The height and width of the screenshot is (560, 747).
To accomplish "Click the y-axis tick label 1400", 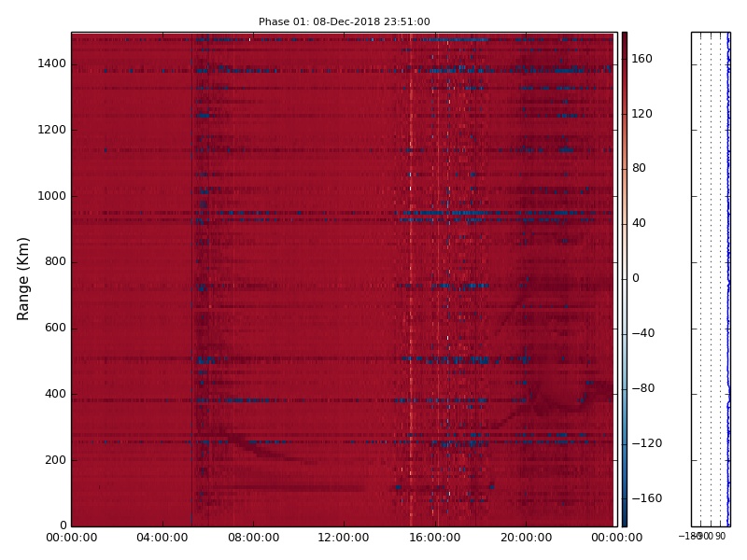I will [x=52, y=63].
